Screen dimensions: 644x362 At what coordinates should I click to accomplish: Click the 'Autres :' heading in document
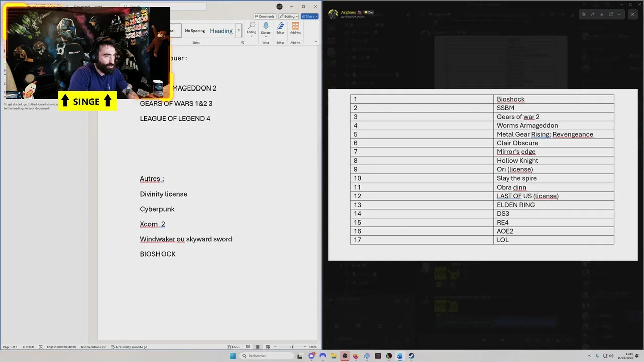[152, 178]
